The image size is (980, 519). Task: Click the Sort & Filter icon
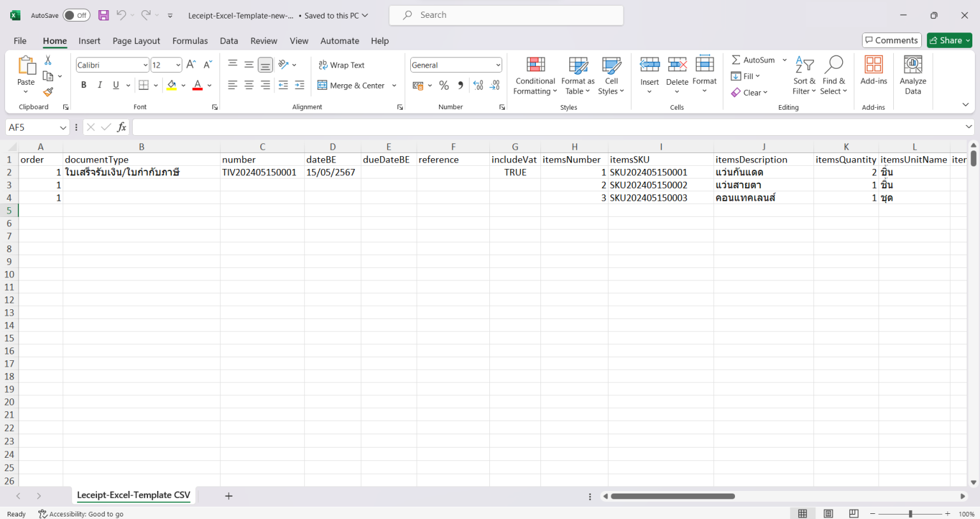pyautogui.click(x=804, y=65)
